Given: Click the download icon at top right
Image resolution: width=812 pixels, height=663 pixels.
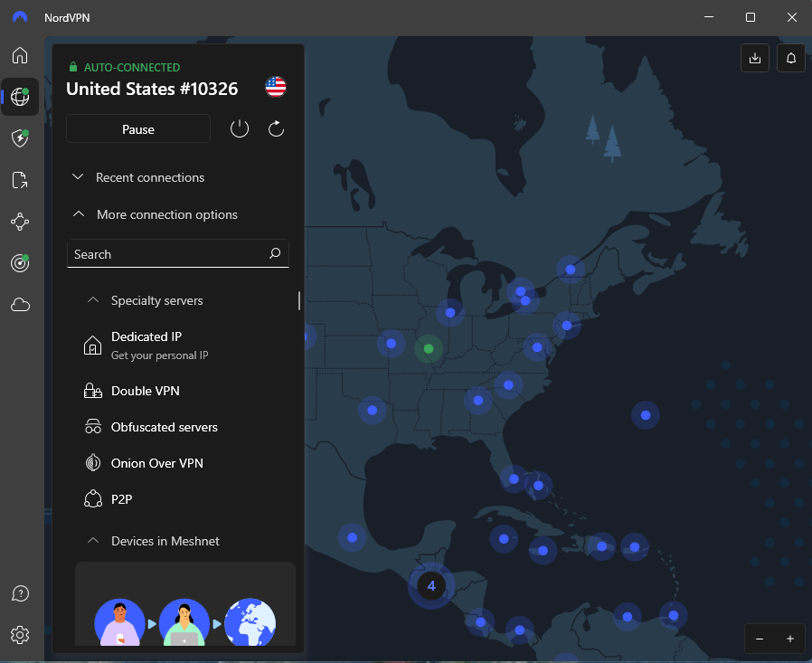Looking at the screenshot, I should [755, 59].
